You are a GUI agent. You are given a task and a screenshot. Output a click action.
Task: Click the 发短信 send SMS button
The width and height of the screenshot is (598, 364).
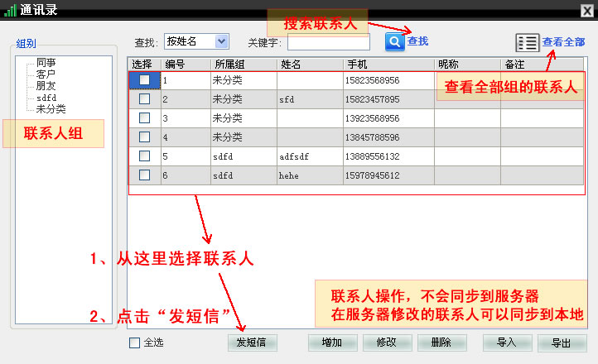tap(252, 342)
